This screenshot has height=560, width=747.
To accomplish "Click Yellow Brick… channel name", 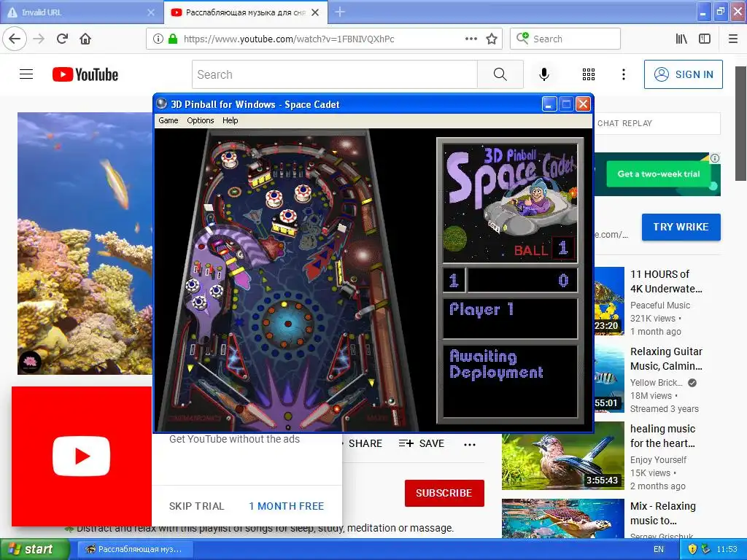I will click(657, 382).
